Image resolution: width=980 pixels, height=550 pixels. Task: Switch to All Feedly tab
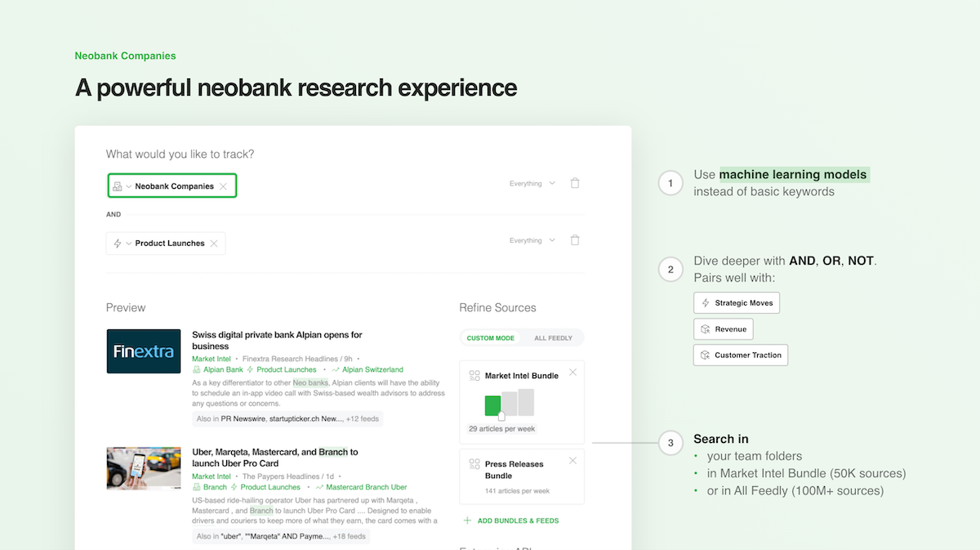click(x=553, y=338)
